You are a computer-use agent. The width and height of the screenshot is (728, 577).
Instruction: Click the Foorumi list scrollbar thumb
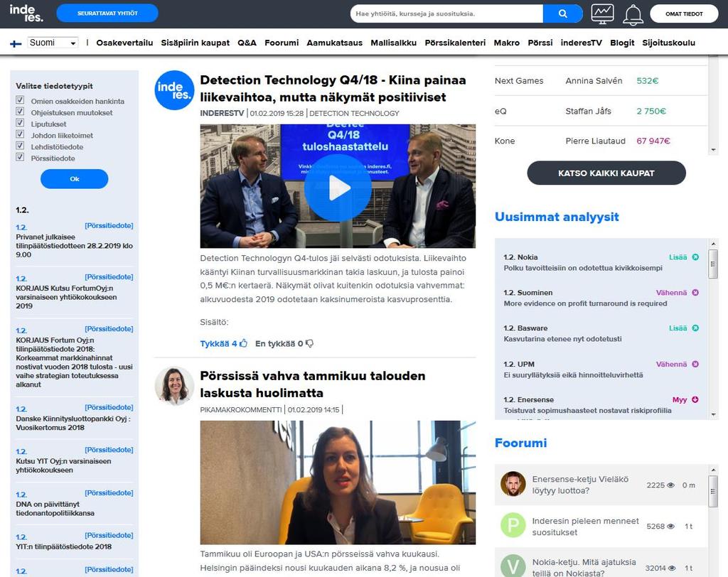pos(714,491)
